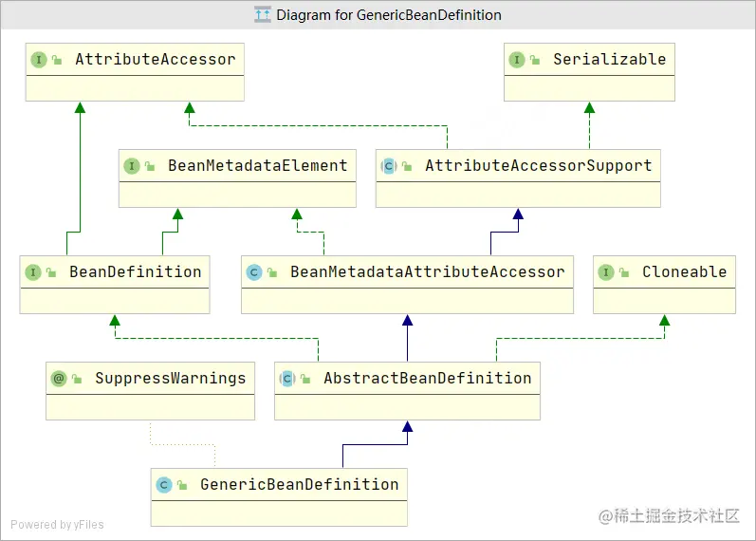The height and width of the screenshot is (541, 756).
Task: Click the interface icon beside BeanDefinition
Action: tap(33, 272)
